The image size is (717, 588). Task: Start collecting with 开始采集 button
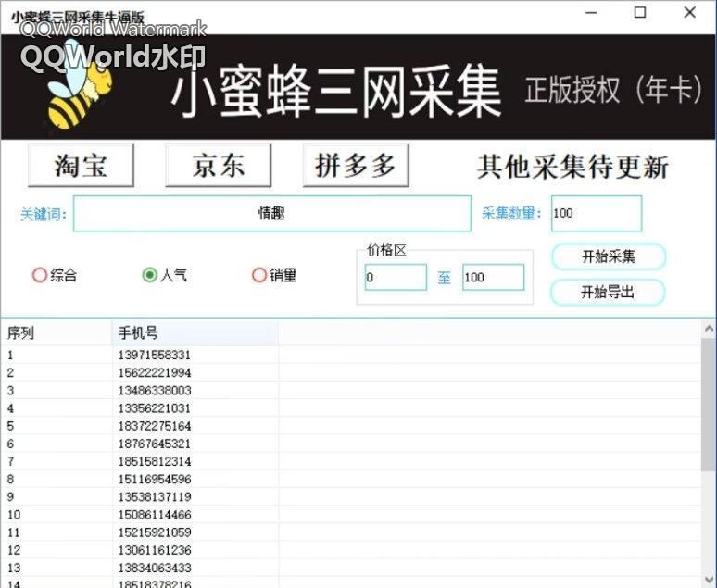[x=609, y=256]
